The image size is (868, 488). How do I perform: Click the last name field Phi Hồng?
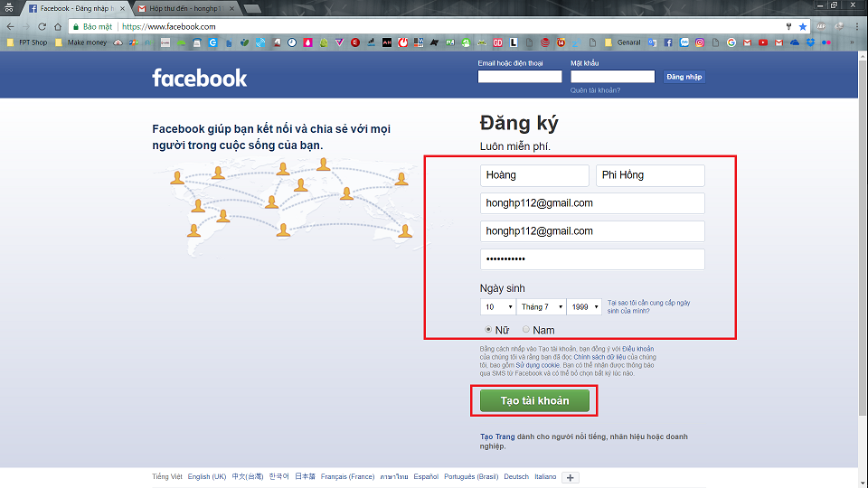pos(650,175)
